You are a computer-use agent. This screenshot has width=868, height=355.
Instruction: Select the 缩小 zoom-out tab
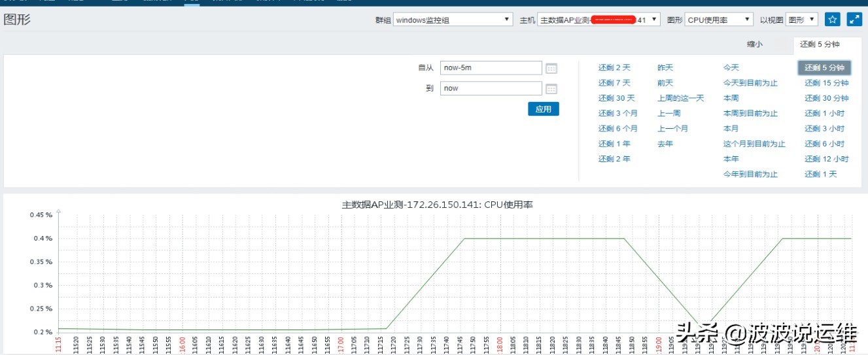(755, 44)
